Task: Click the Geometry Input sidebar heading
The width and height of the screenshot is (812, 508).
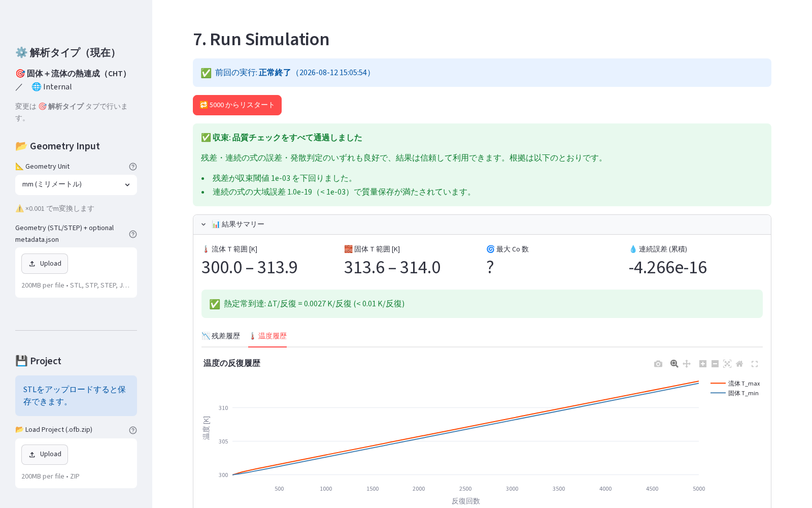Action: [57, 146]
